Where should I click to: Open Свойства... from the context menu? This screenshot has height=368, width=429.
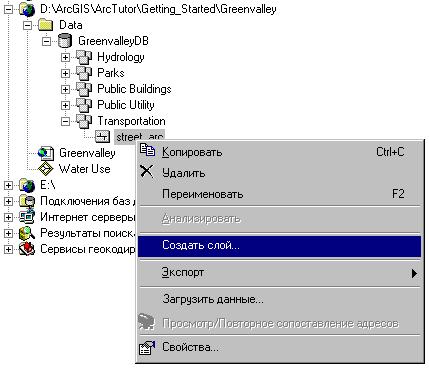[279, 348]
